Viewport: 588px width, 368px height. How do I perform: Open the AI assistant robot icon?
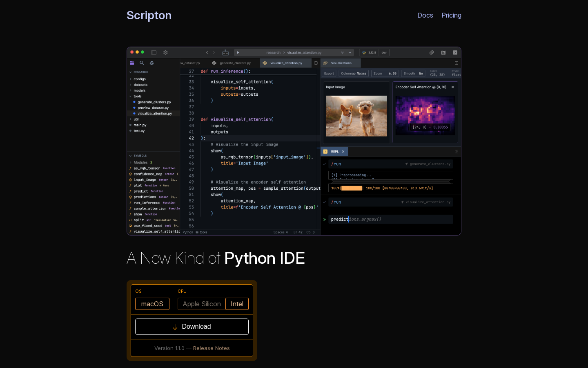coord(225,52)
